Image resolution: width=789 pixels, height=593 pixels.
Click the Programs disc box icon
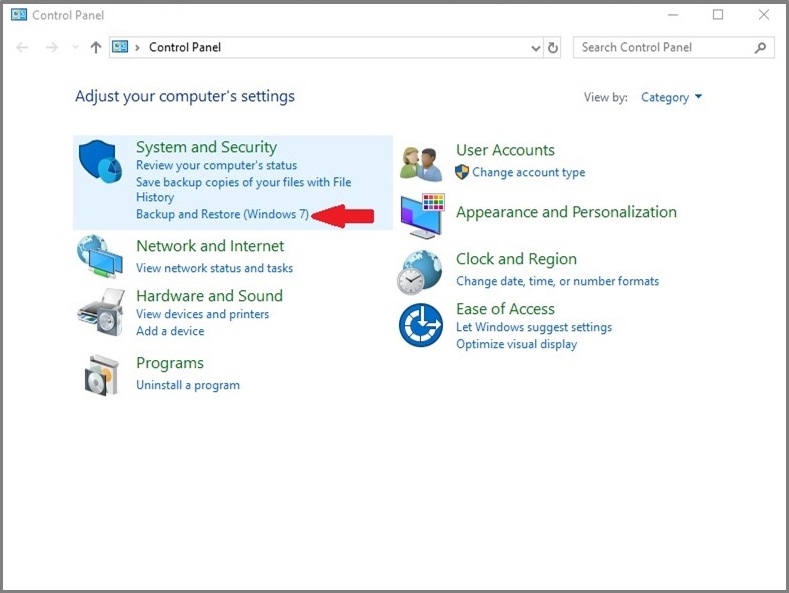point(100,374)
